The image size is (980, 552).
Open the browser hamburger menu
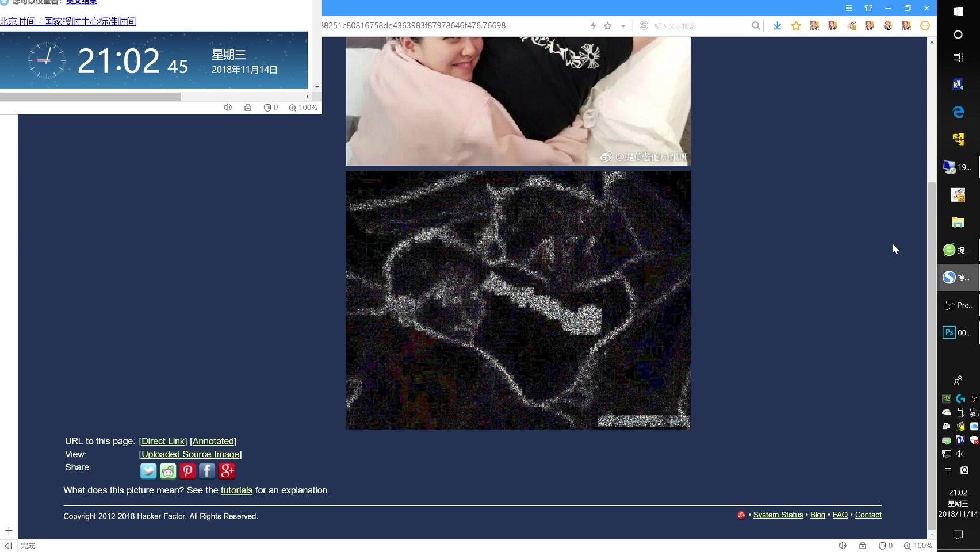point(849,8)
